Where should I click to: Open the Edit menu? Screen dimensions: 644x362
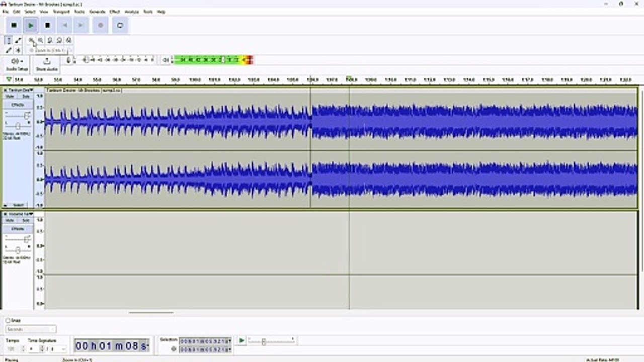[17, 11]
